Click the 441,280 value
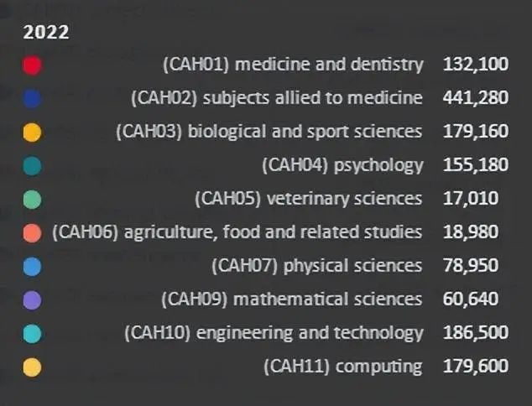The image size is (532, 406). (x=476, y=97)
